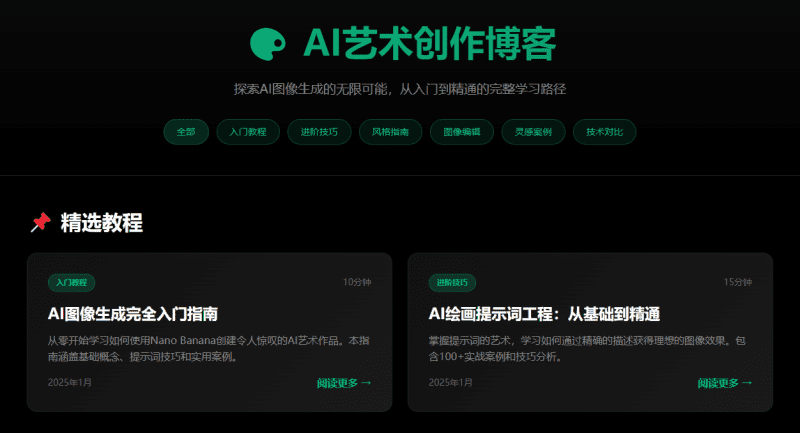Open the AI绘画提示词工程：从基础到精通 title
This screenshot has height=433, width=800.
[x=544, y=314]
